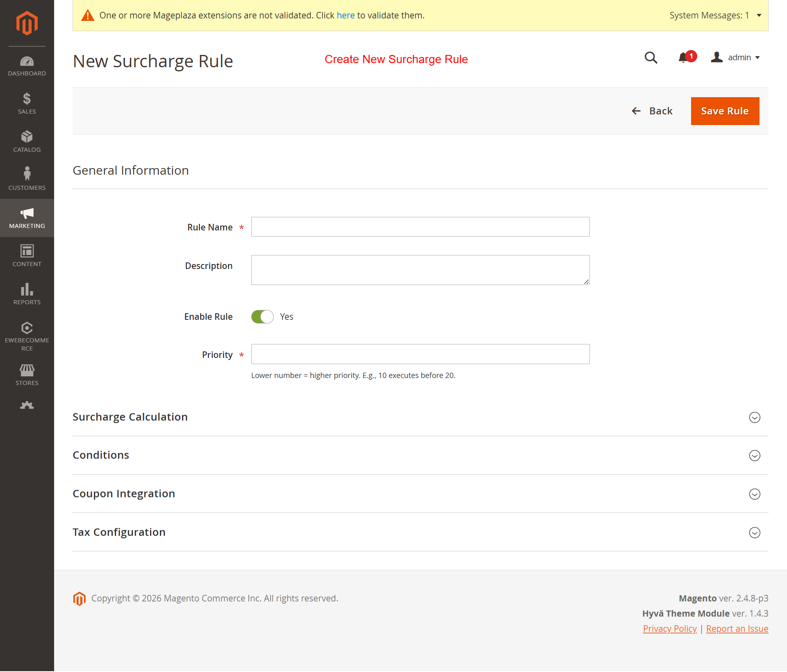Screen dimensions: 787x672
Task: Click the search magnifier icon
Action: 651,58
